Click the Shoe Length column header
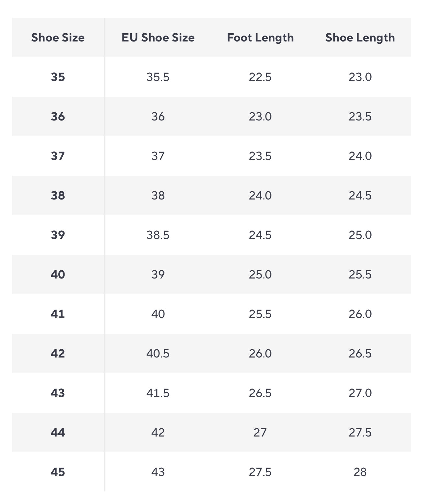 click(x=360, y=38)
